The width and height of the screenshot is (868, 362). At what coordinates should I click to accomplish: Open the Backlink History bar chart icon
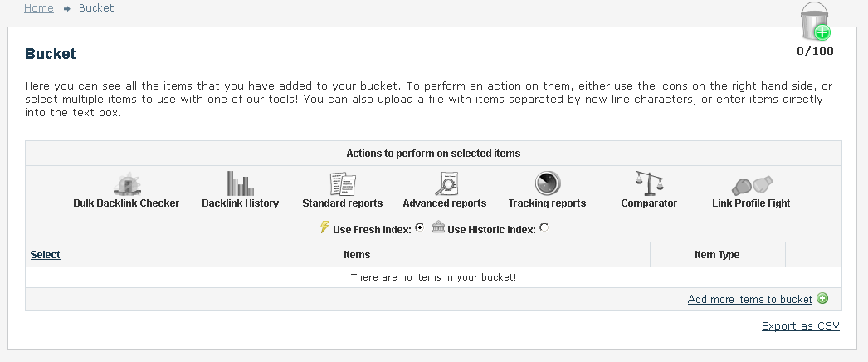(241, 183)
